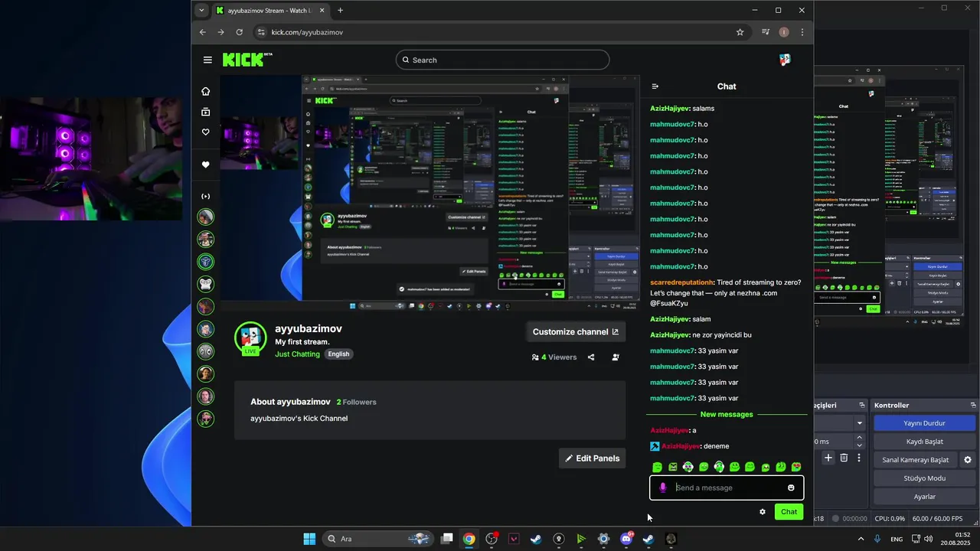This screenshot has width=980, height=551.
Task: Click Edit Panels button
Action: (x=593, y=458)
